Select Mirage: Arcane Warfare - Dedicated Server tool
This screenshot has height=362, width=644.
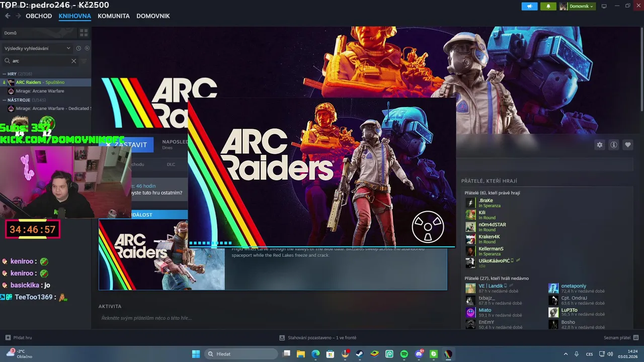pos(46,109)
